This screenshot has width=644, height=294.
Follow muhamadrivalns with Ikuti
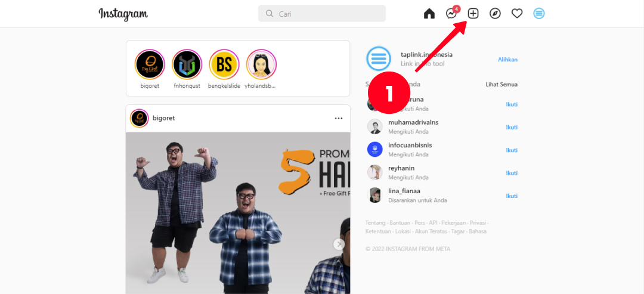pyautogui.click(x=512, y=127)
